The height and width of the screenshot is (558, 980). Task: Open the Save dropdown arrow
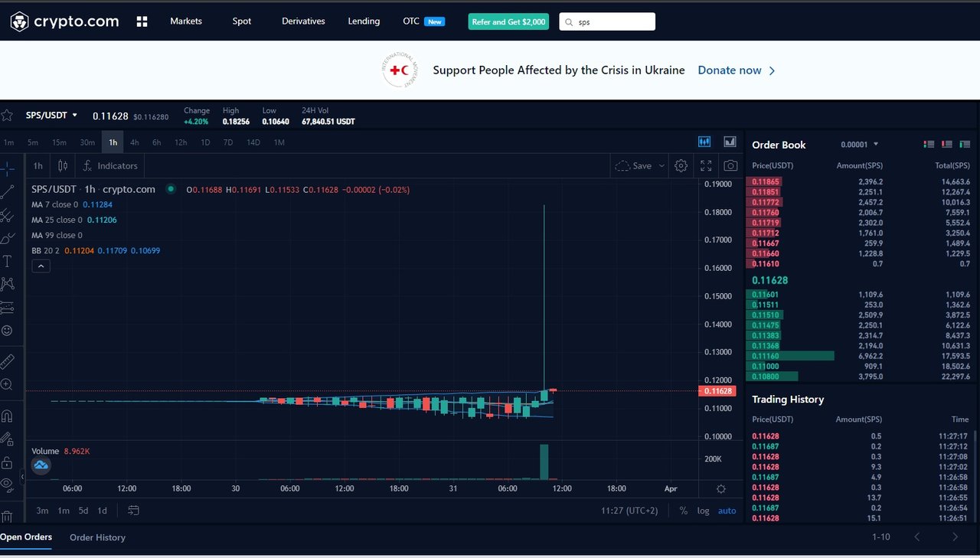pyautogui.click(x=662, y=165)
